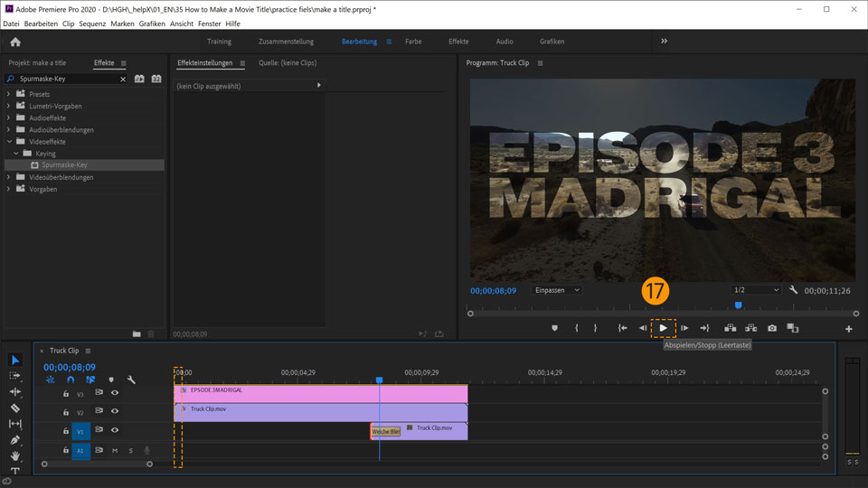
Task: Toggle the timeline snap magnet icon
Action: (71, 380)
